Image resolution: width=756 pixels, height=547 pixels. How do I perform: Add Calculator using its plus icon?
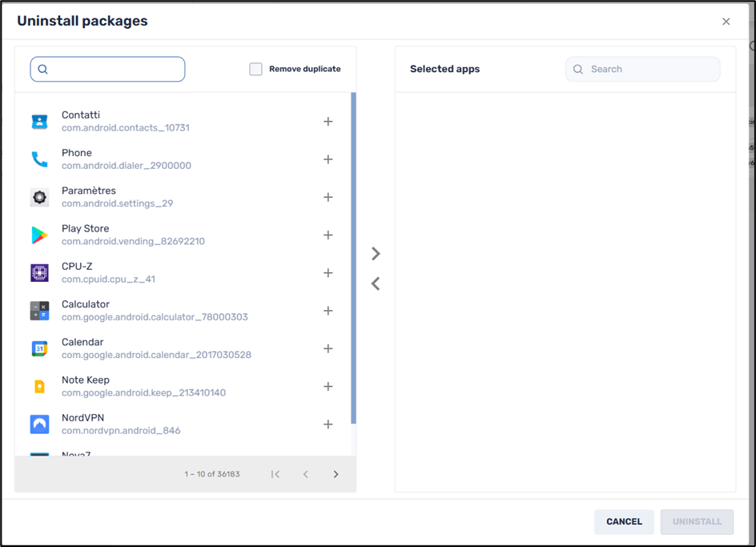328,311
